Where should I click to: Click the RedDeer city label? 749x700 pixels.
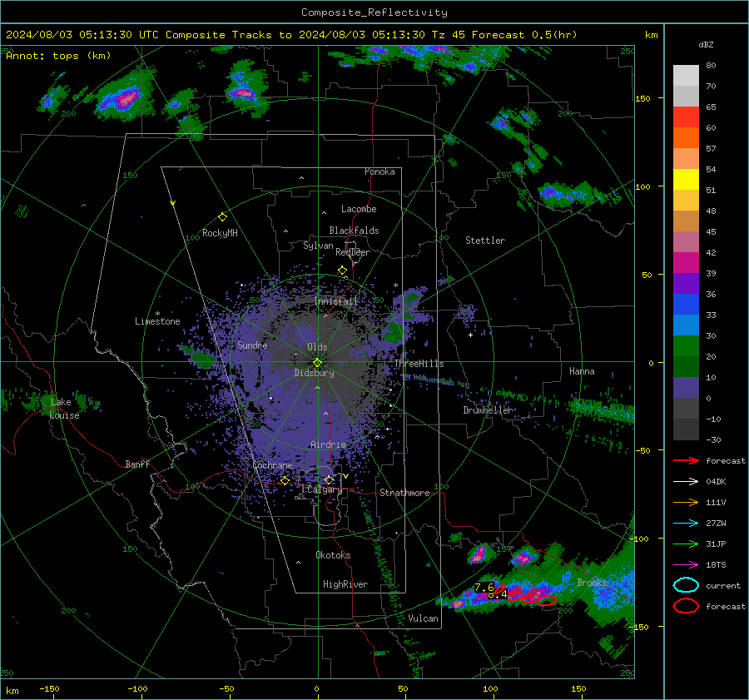pos(353,252)
